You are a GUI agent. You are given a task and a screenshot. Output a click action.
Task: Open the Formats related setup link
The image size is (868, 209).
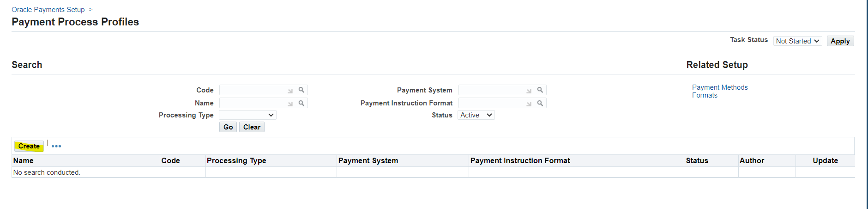(705, 95)
